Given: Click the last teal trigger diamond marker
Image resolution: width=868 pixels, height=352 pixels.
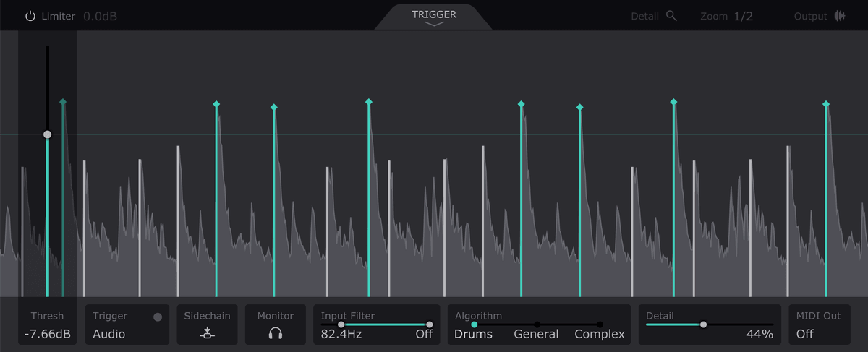Looking at the screenshot, I should (826, 104).
